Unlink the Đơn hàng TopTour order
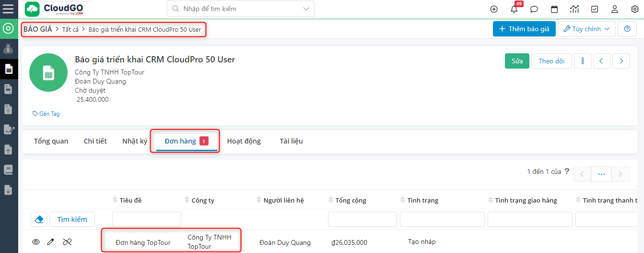The width and height of the screenshot is (644, 253). coord(67,242)
